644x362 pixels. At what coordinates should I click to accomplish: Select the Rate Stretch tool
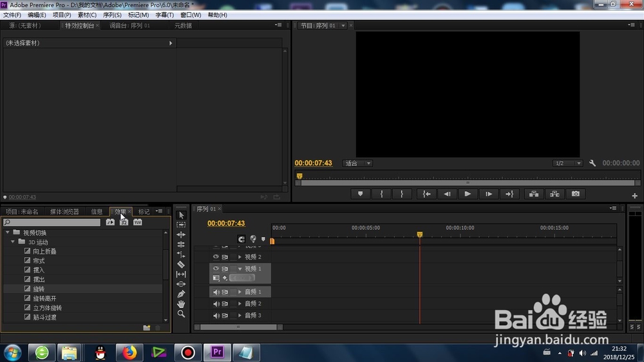(181, 254)
